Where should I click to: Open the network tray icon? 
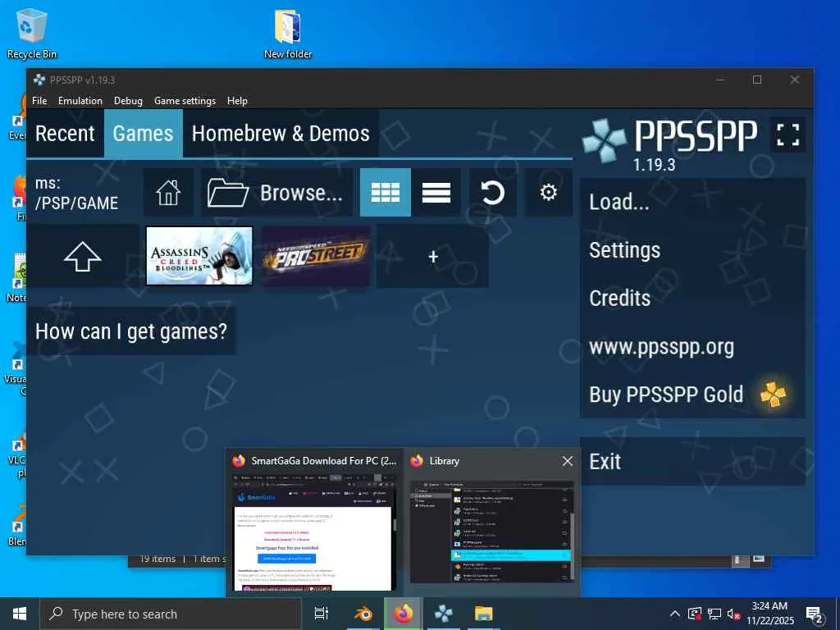(714, 614)
